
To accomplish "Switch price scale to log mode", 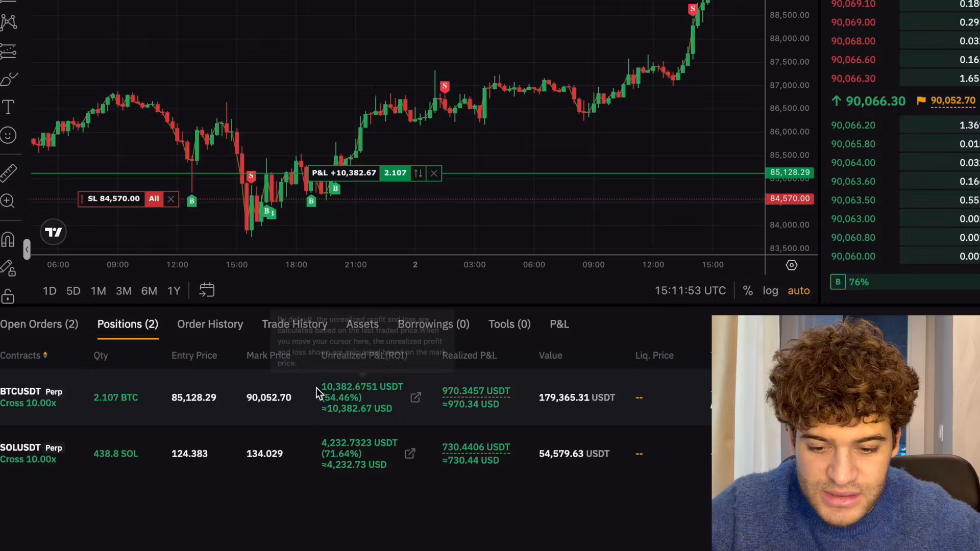I will 770,290.
